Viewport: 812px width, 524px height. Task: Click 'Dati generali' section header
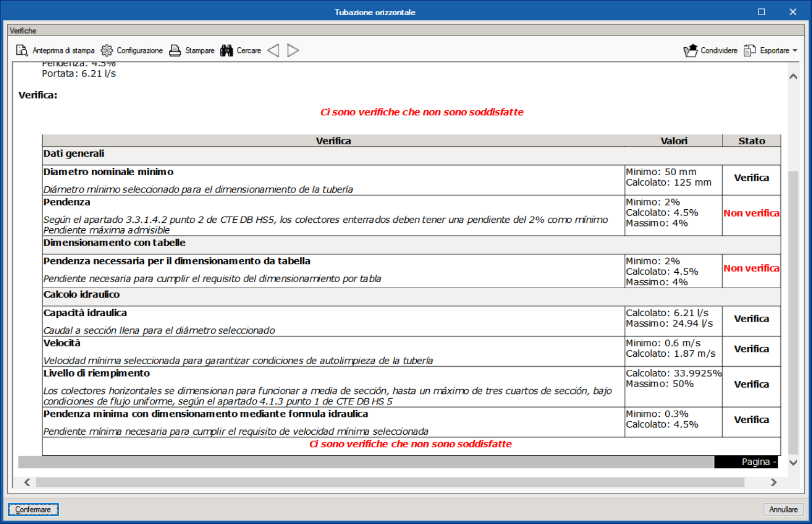coord(74,153)
